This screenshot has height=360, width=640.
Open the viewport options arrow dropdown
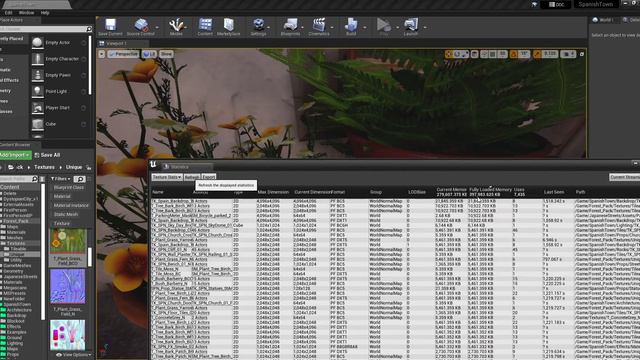[102, 54]
